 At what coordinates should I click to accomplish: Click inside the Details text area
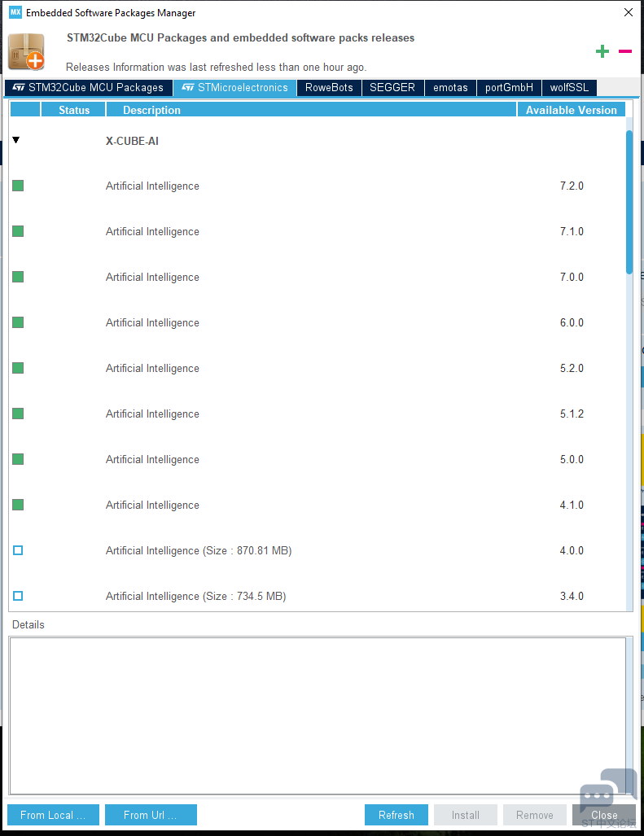tap(318, 716)
